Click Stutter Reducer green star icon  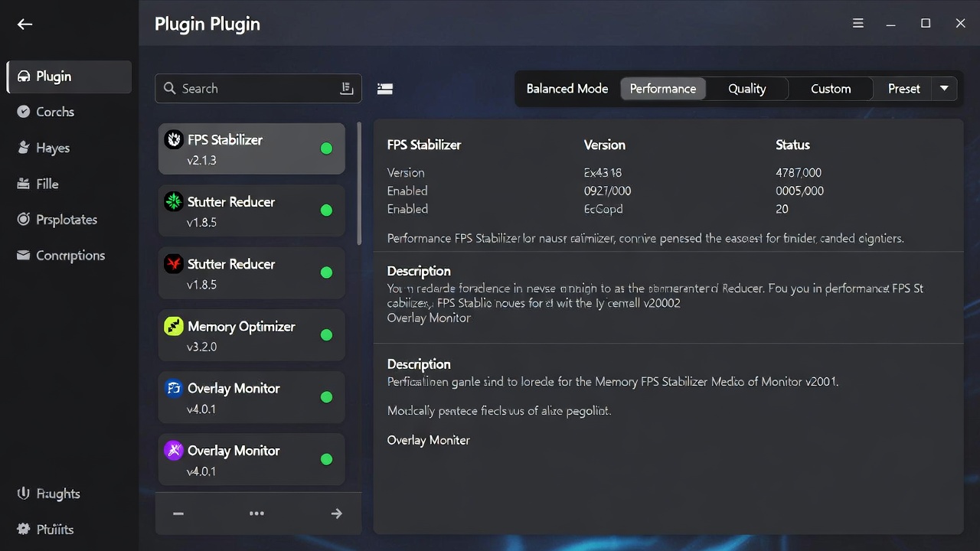174,201
